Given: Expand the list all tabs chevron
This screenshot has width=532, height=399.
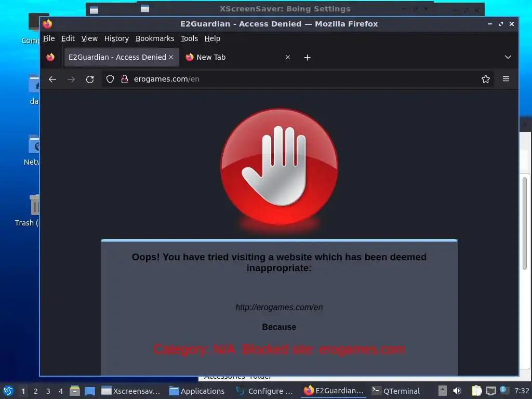Looking at the screenshot, I should click(508, 57).
